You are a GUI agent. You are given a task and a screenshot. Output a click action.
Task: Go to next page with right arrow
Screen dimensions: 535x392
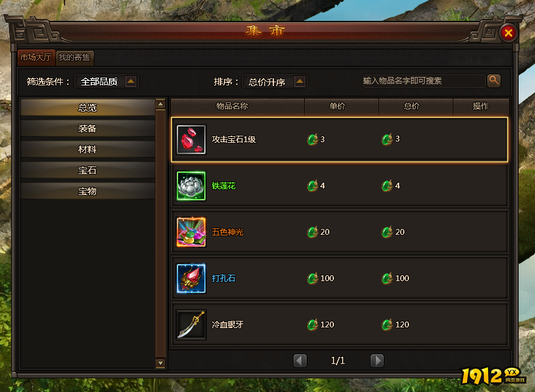click(x=377, y=361)
